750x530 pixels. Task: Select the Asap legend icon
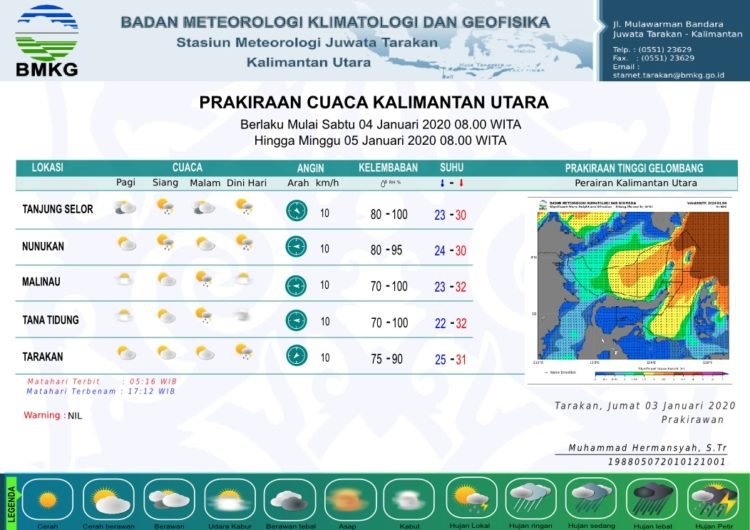coord(350,500)
